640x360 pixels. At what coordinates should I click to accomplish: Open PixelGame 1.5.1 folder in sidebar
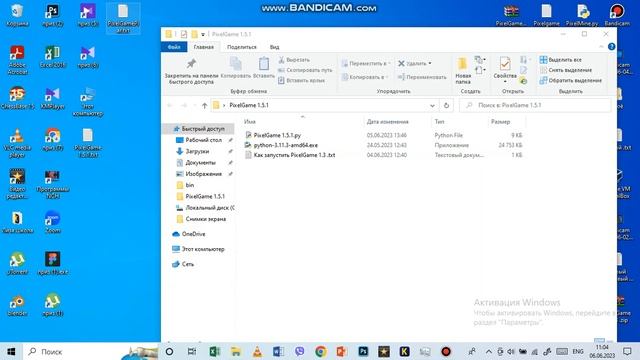(x=205, y=196)
